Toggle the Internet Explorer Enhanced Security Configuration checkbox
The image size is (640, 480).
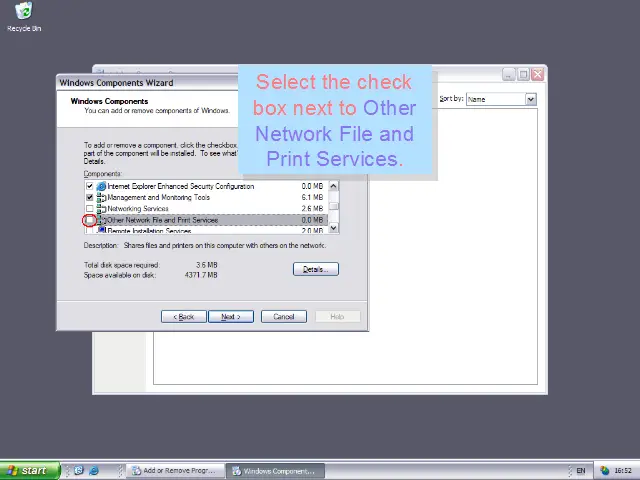[x=89, y=186]
